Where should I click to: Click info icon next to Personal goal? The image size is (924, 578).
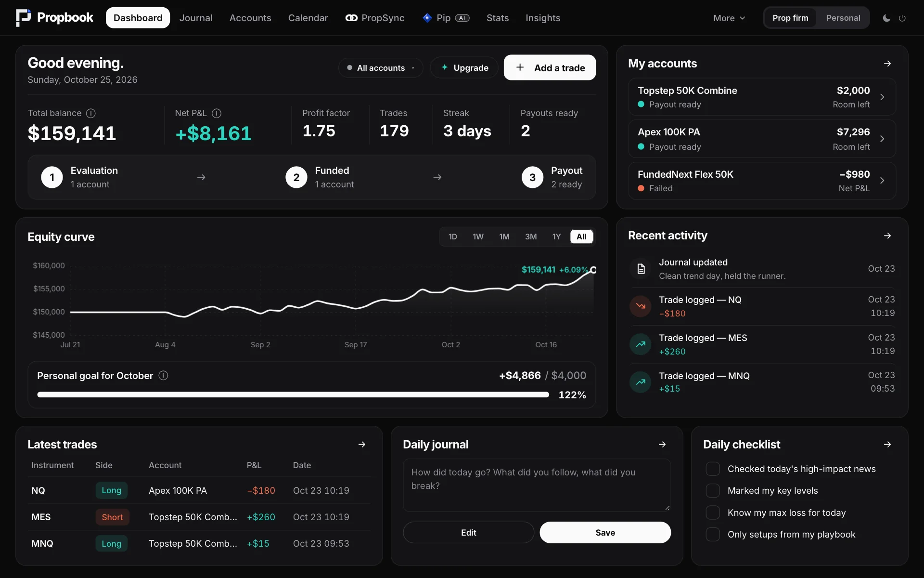coord(163,375)
